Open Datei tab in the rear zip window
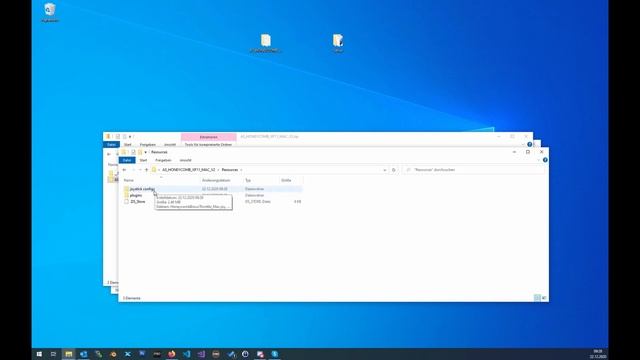 pyautogui.click(x=111, y=144)
